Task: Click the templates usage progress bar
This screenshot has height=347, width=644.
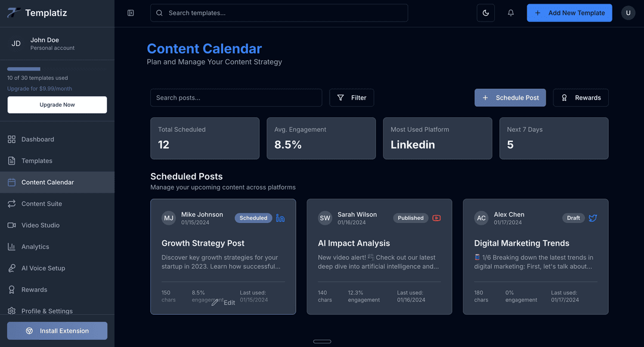Action: click(x=57, y=69)
